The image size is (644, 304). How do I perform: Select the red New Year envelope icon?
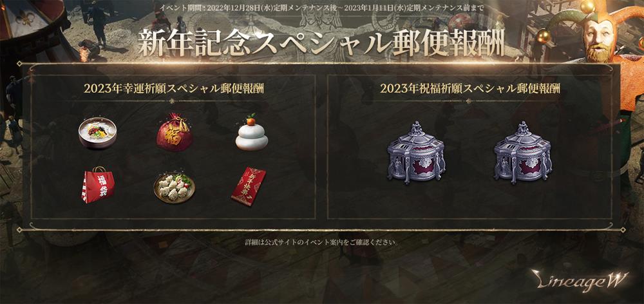[249, 186]
